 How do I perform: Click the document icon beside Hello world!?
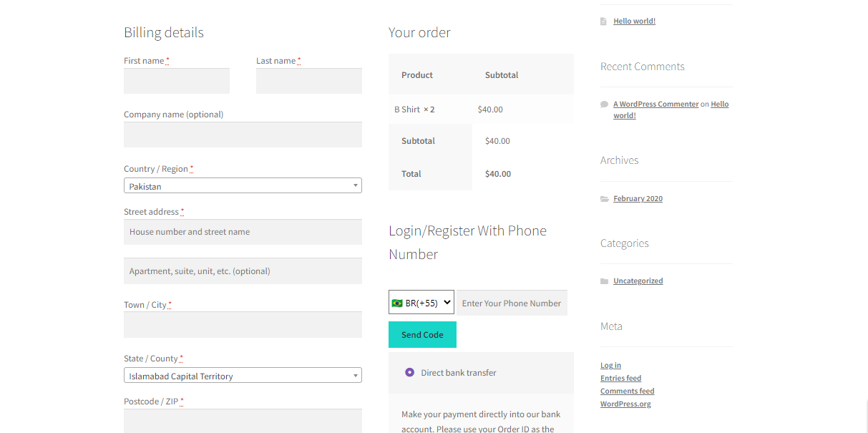[x=603, y=21]
